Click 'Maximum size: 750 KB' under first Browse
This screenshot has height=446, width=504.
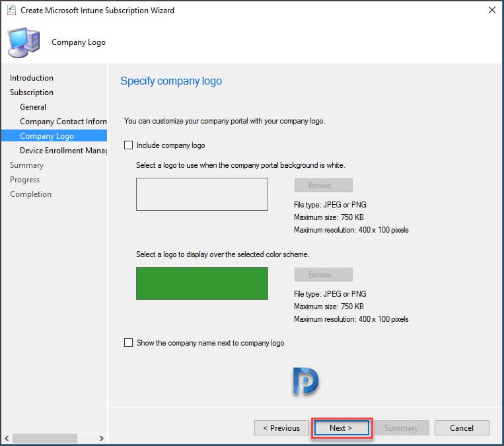click(329, 217)
